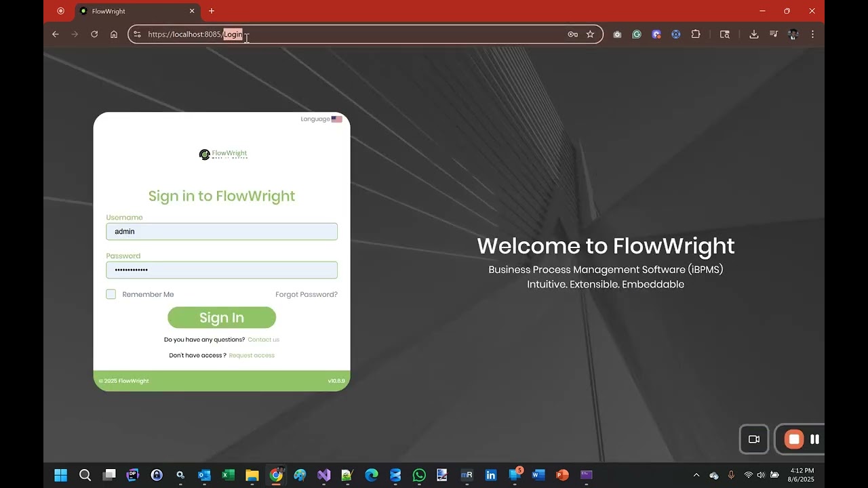Image resolution: width=868 pixels, height=488 pixels.
Task: Open the Extensions puzzle menu
Action: tap(696, 35)
